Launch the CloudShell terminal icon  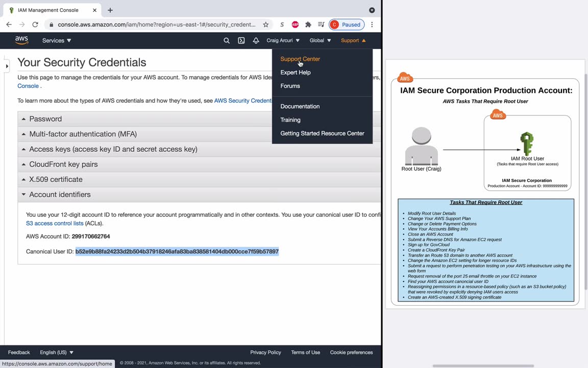pyautogui.click(x=241, y=40)
